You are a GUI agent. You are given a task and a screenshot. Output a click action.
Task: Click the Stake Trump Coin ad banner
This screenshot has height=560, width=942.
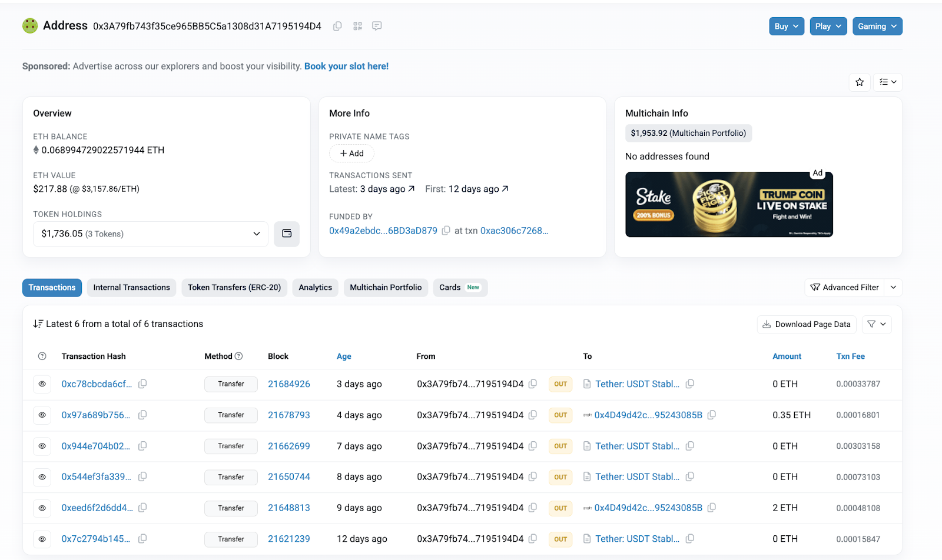[729, 205]
